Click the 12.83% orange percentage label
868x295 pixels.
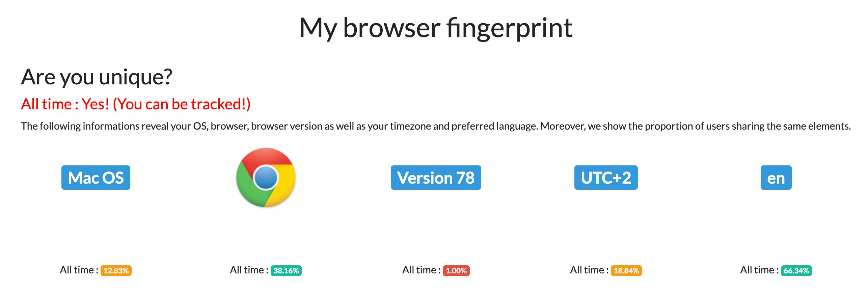coord(116,271)
